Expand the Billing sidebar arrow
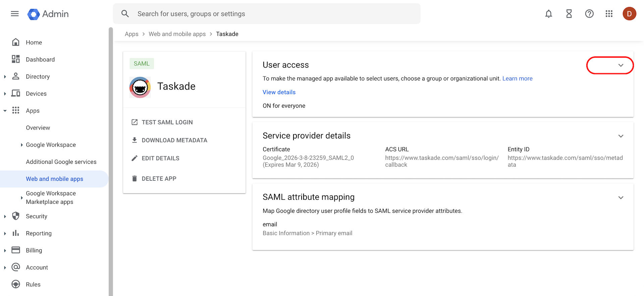644x296 pixels. [5, 251]
